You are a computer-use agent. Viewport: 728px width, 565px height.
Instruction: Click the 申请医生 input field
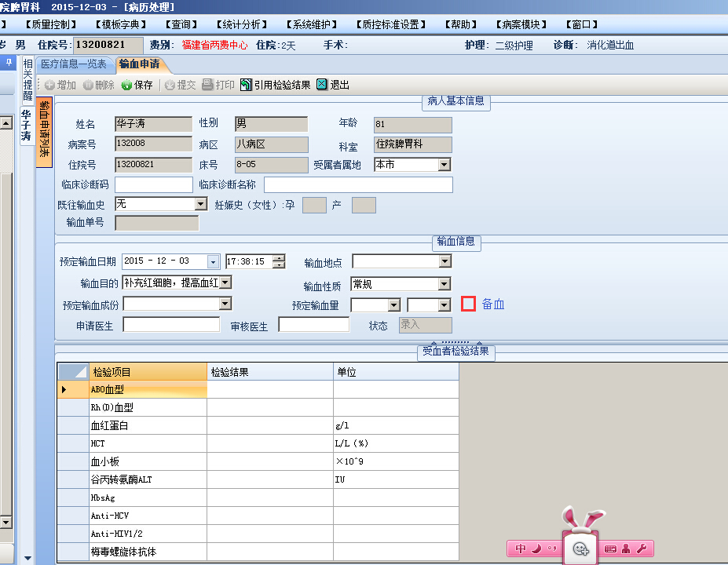click(171, 324)
